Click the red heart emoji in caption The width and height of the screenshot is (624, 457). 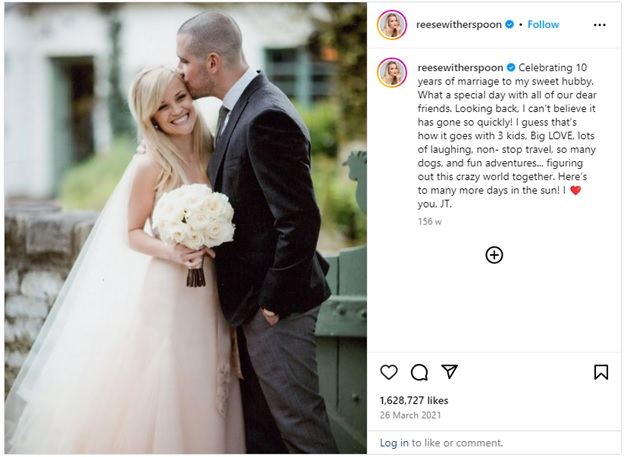(x=575, y=190)
